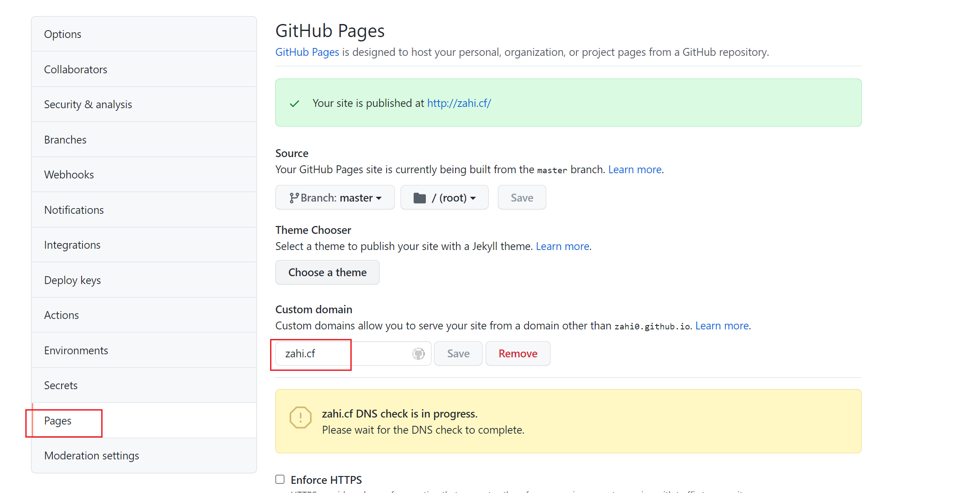
Task: Click the git branch icon beside master
Action: click(294, 198)
